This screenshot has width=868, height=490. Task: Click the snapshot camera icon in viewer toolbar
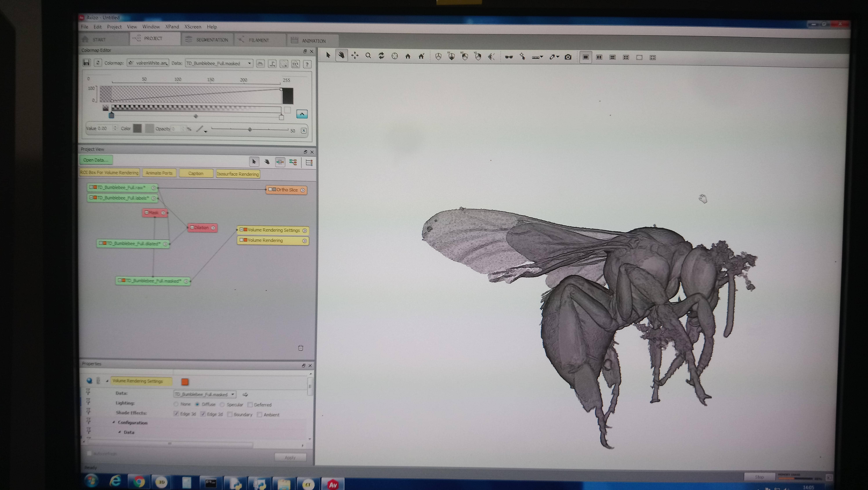[x=568, y=57]
